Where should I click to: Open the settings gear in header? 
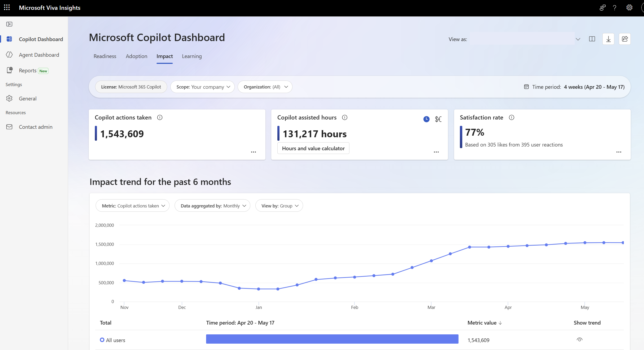629,8
